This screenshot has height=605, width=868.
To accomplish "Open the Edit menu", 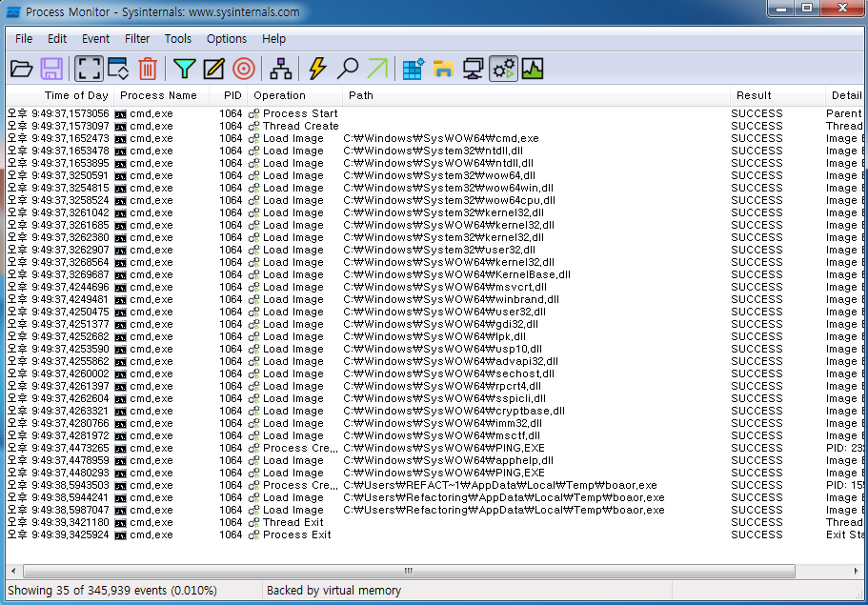I will point(57,39).
